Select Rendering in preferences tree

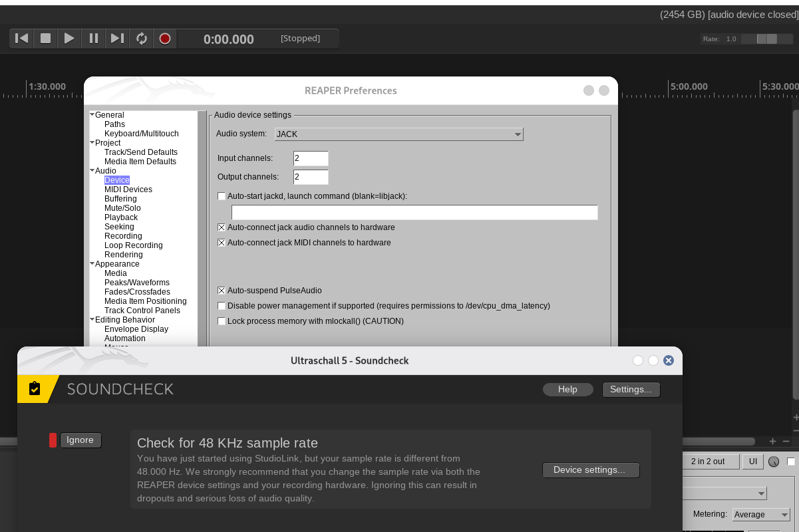pos(124,255)
